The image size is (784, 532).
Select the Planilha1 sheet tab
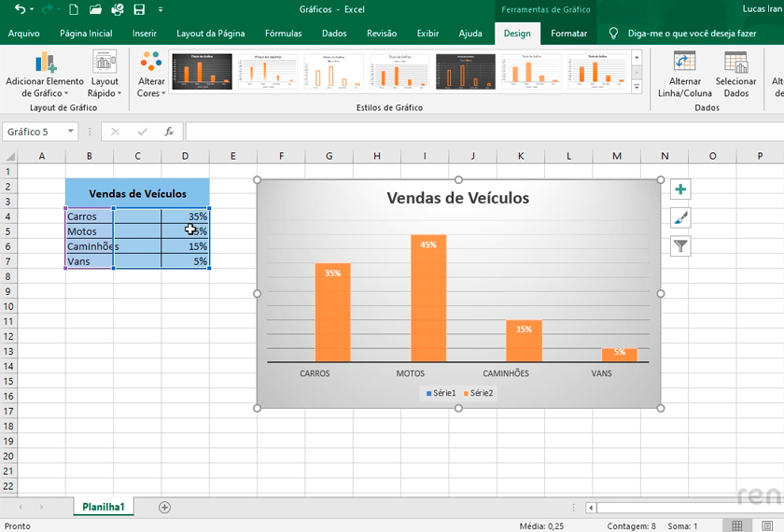[x=103, y=507]
